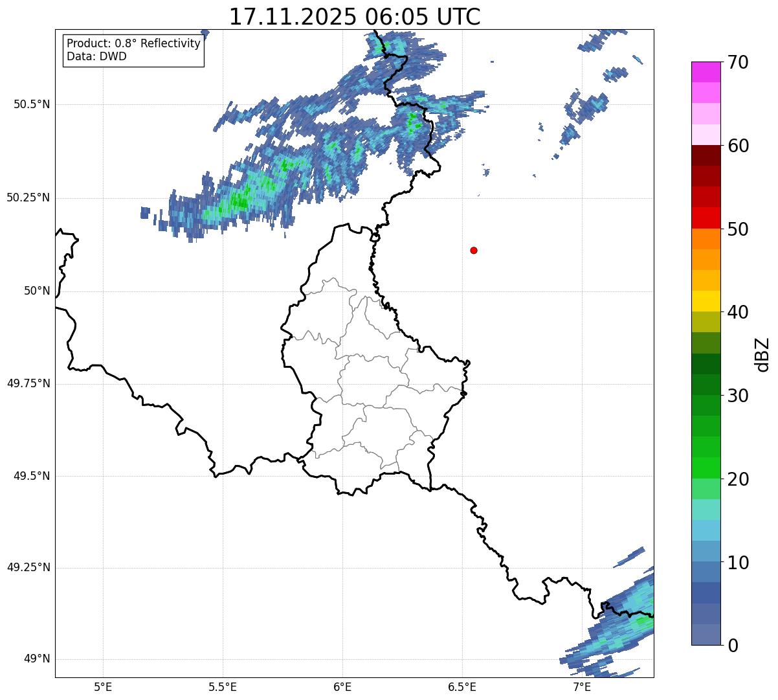Pick the bright green swatch above 20
This screenshot has height=700, width=778.
[x=706, y=468]
